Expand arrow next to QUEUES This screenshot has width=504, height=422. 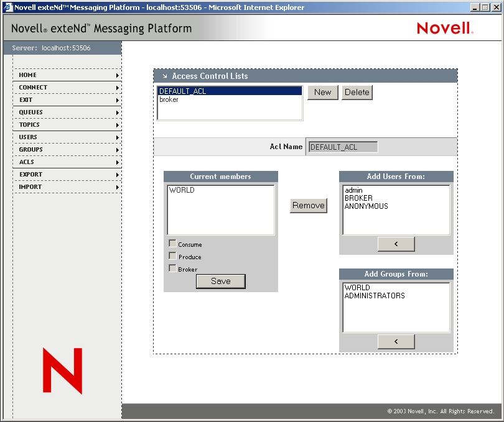tap(118, 112)
